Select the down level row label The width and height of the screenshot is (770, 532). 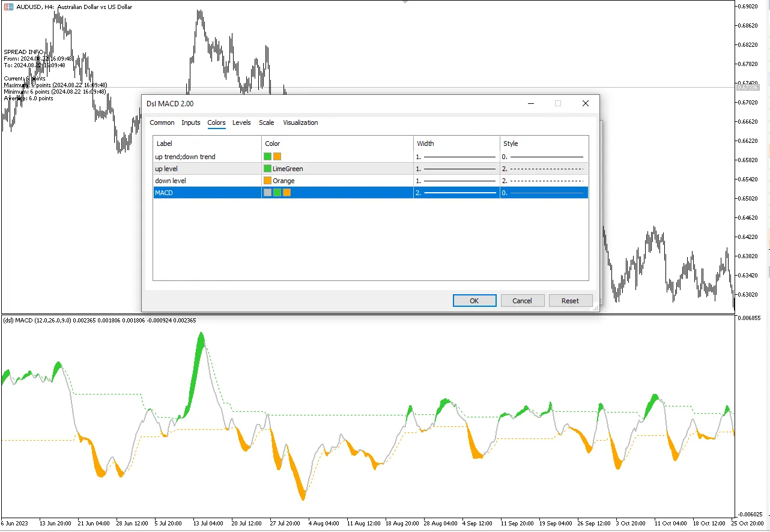171,181
